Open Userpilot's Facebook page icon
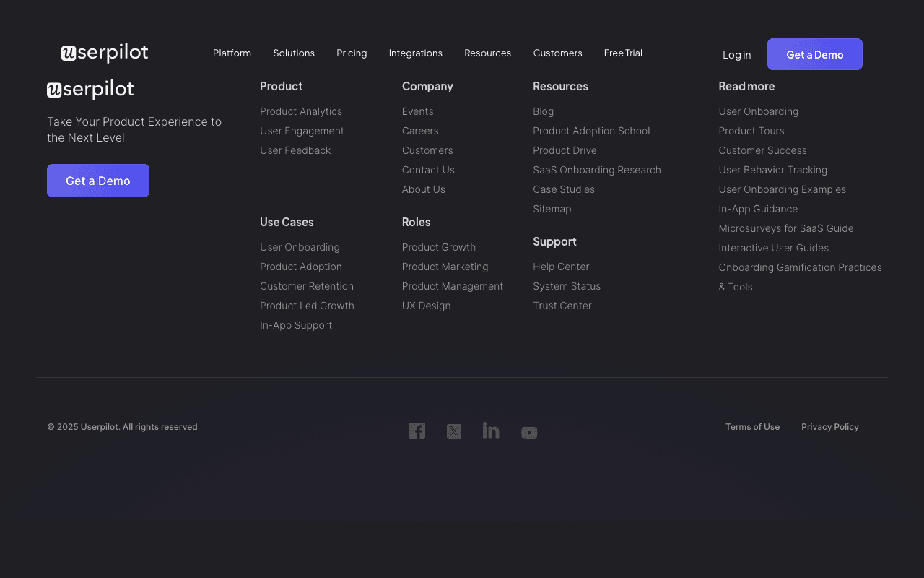Screen dimensions: 924x578 pyautogui.click(x=417, y=431)
